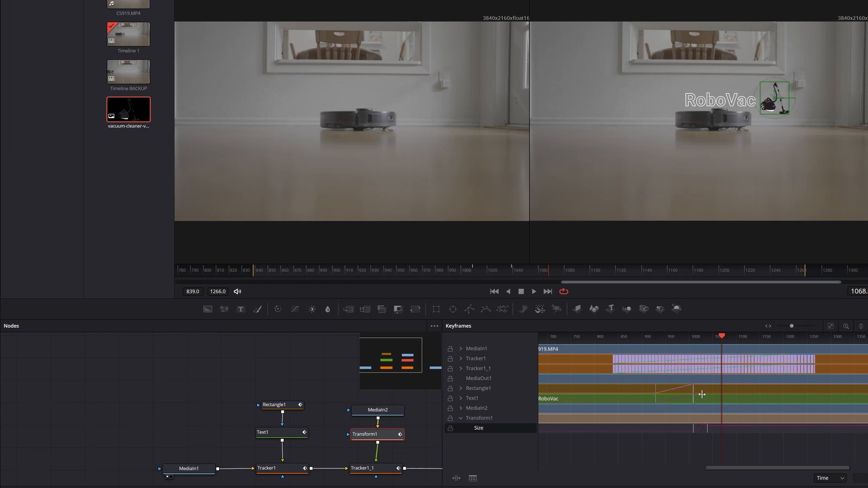Add a Color Corrector node from the toolbar
Viewport: 868px width, 488px height.
[x=278, y=309]
